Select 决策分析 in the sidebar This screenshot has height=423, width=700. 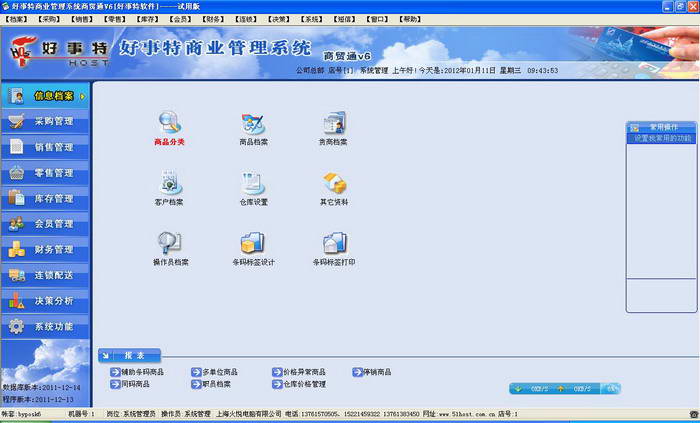pos(45,301)
